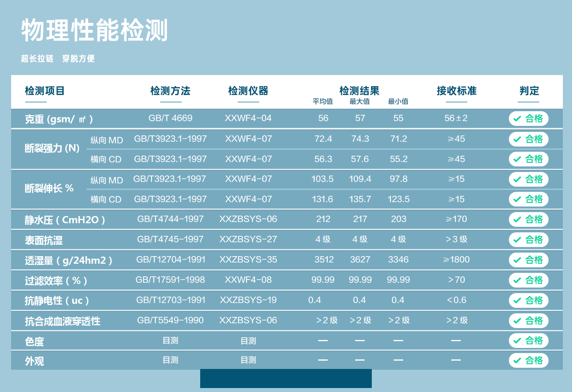Select the 检测项目 column header
The width and height of the screenshot is (572, 392).
pos(44,91)
